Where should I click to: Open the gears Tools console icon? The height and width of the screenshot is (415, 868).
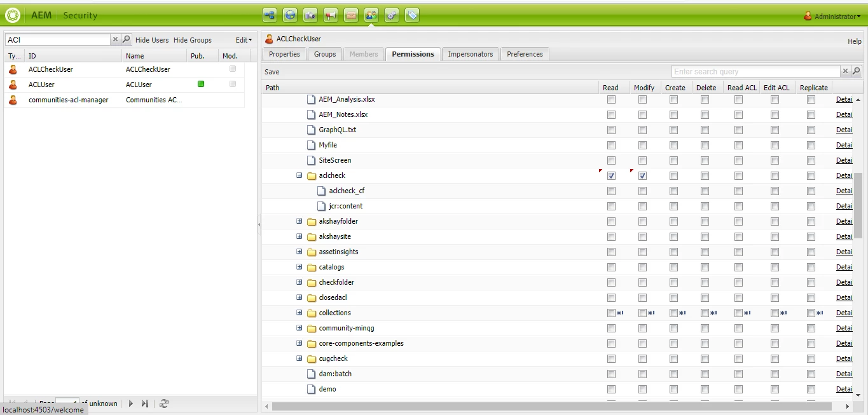(392, 15)
